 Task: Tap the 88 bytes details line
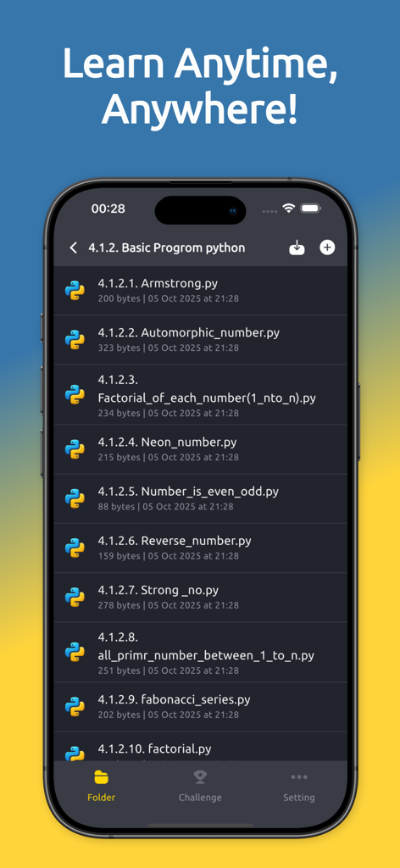click(165, 507)
